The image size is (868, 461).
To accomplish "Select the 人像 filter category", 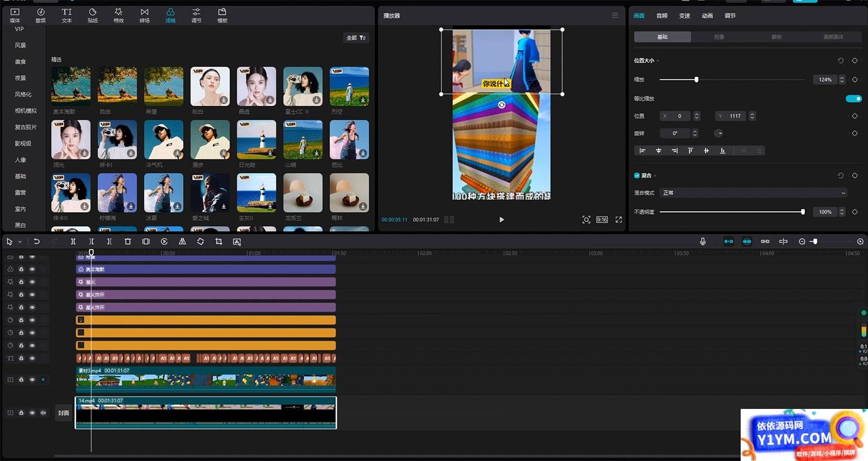I will tap(20, 160).
